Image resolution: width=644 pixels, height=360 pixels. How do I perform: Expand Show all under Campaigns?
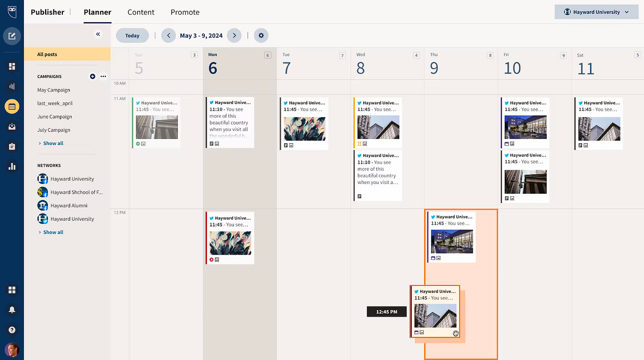(x=51, y=143)
